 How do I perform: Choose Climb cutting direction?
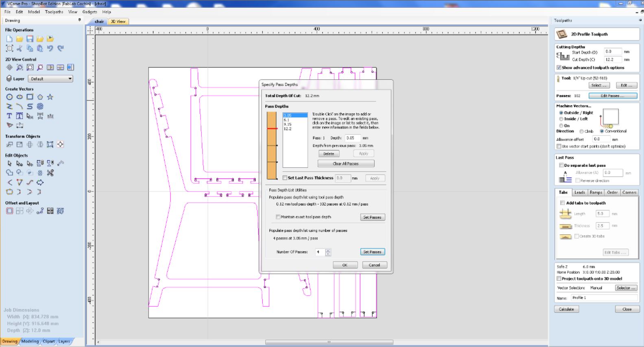pyautogui.click(x=581, y=131)
